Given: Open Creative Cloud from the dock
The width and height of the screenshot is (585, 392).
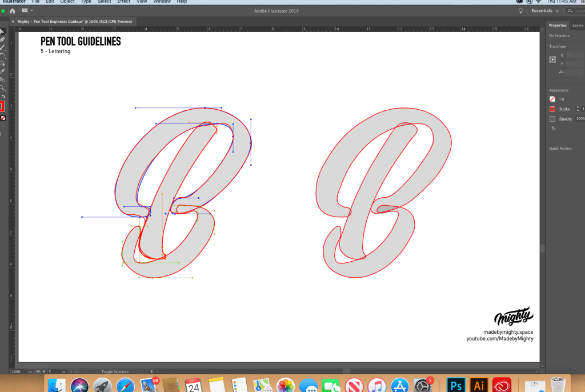Looking at the screenshot, I should pos(502,385).
